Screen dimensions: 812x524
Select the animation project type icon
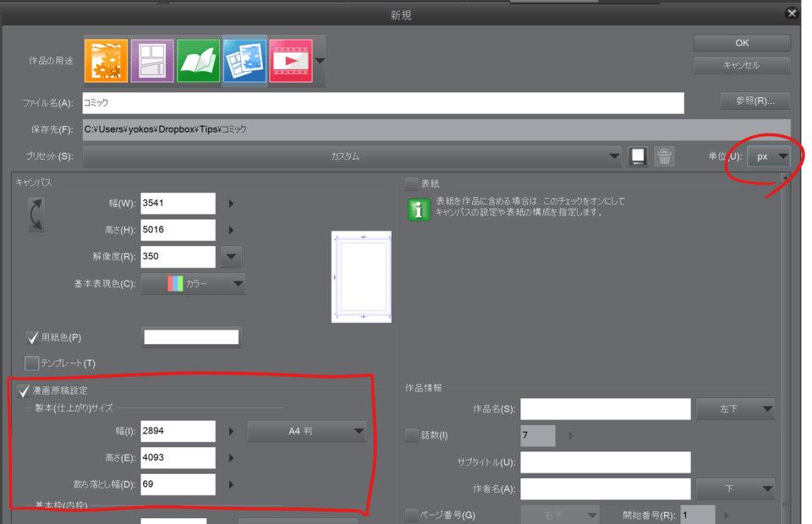point(291,60)
